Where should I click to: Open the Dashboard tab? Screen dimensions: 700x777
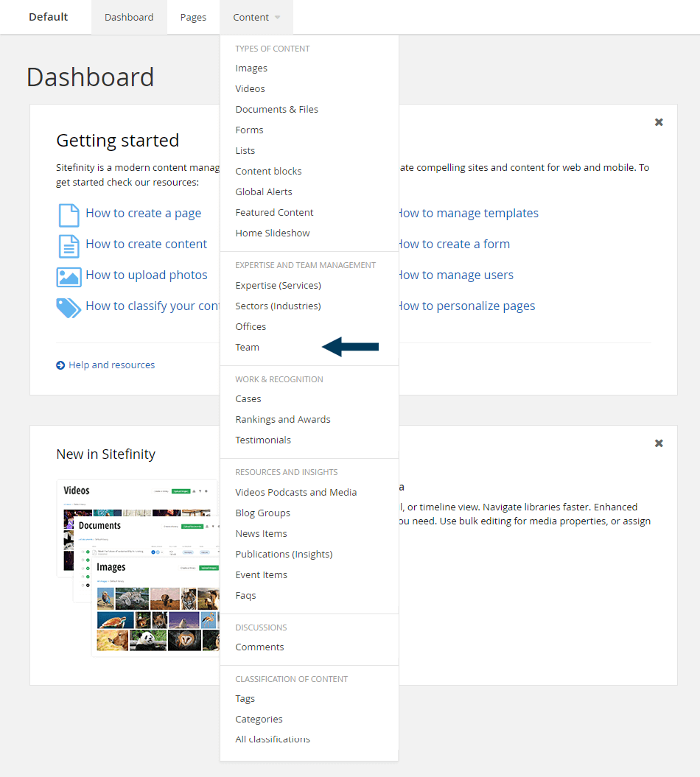point(129,18)
